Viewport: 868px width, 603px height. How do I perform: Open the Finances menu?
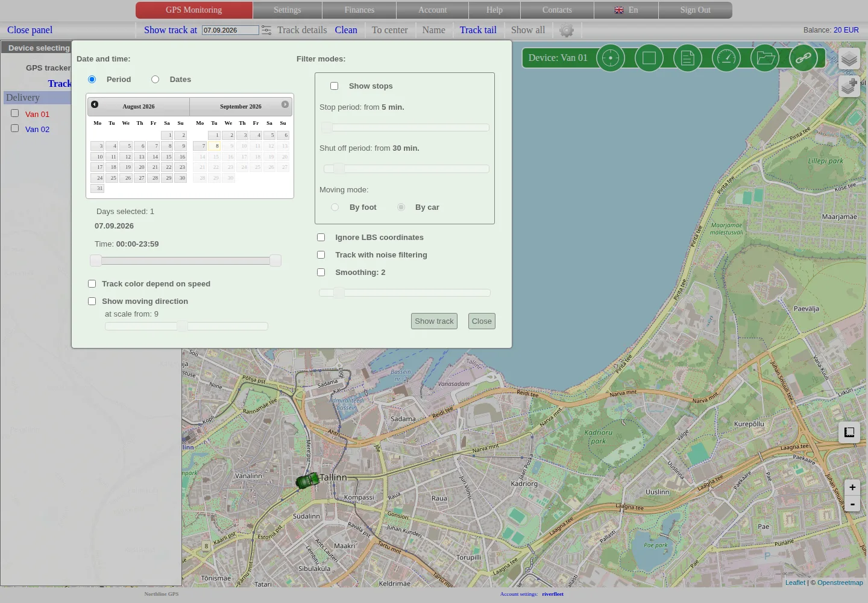coord(359,10)
